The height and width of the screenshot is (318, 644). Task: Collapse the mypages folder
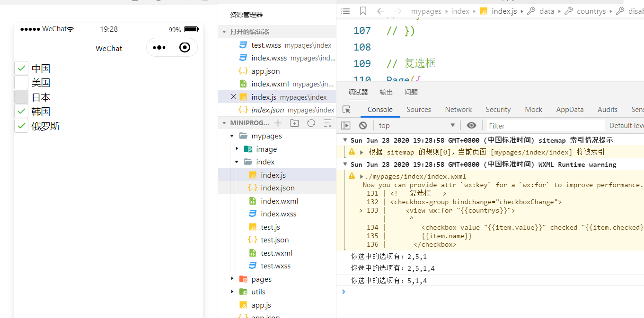[232, 136]
